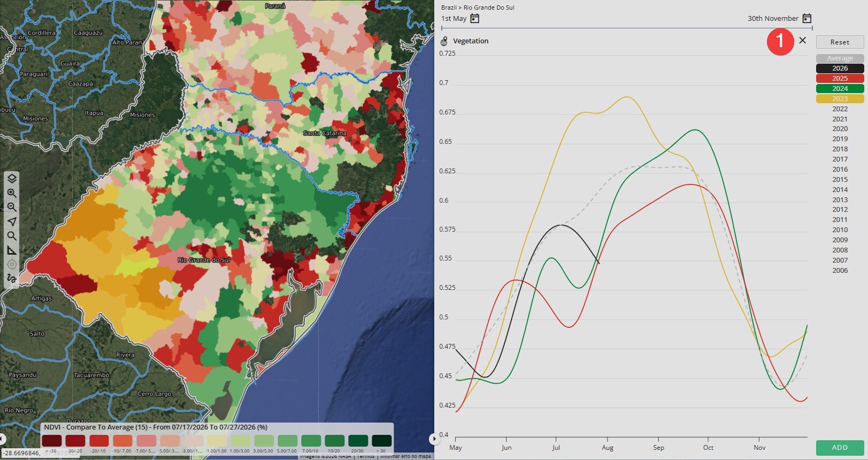Open the map search tool
This screenshot has height=460, width=868.
click(12, 236)
